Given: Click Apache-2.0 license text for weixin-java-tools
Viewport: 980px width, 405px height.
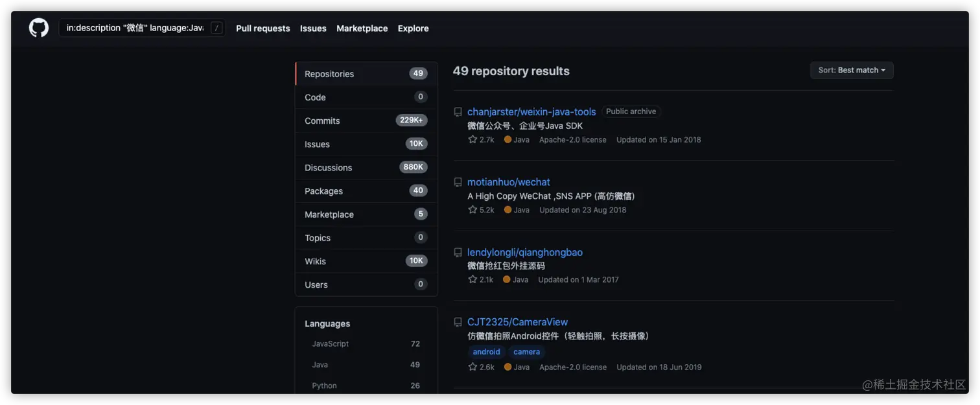Looking at the screenshot, I should [x=573, y=139].
